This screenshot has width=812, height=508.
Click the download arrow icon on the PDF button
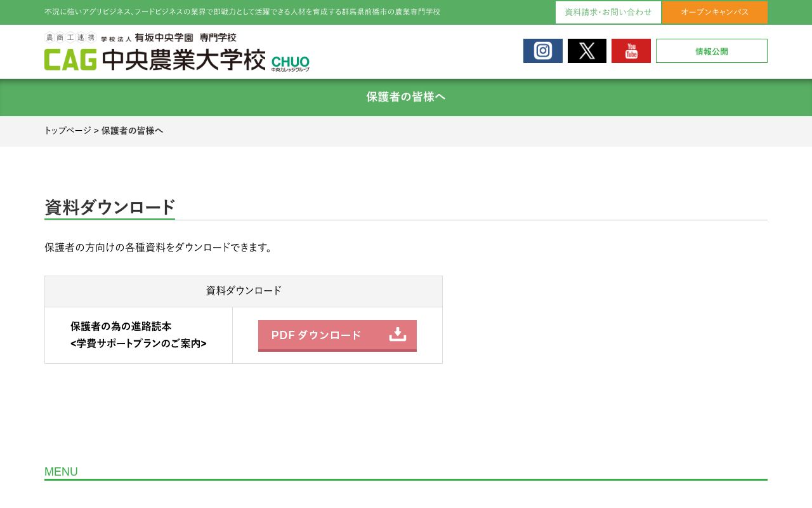click(398, 333)
